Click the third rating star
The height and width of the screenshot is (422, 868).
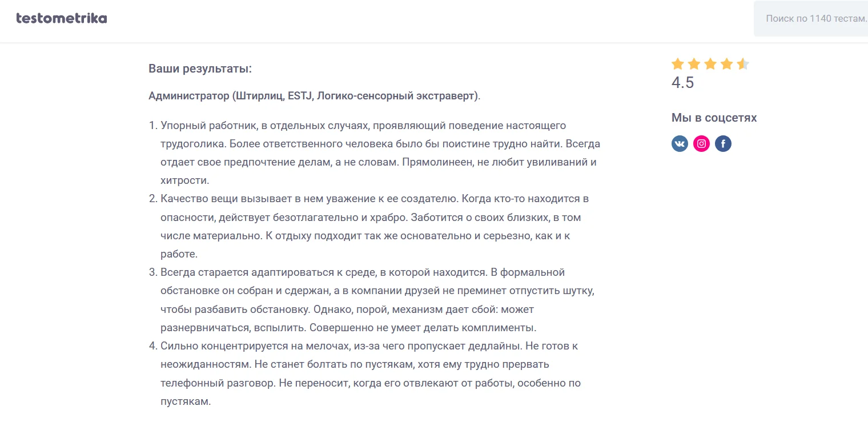point(710,64)
